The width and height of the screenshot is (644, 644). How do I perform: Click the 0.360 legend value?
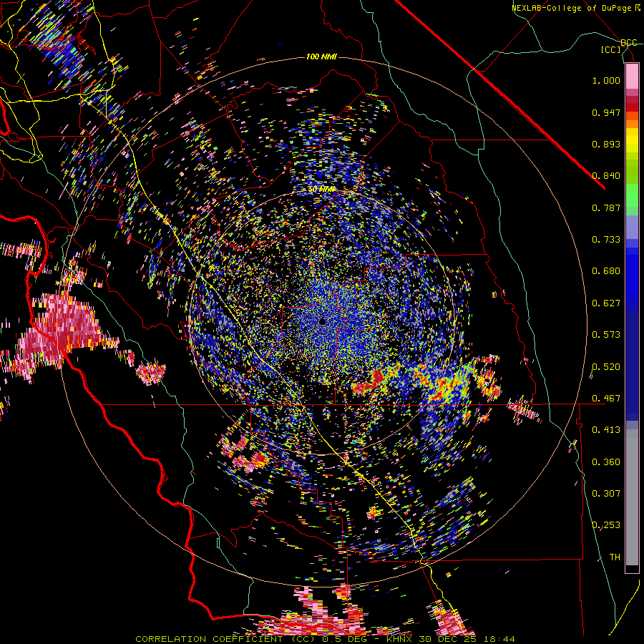pos(606,462)
